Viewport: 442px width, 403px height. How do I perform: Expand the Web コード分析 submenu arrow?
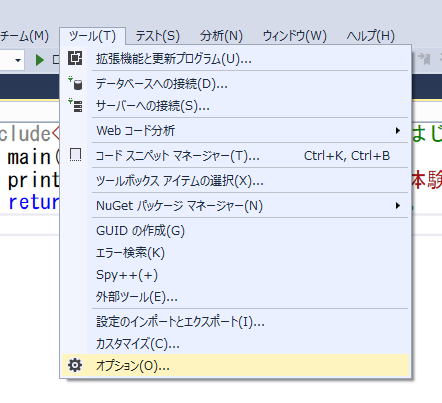pos(397,130)
